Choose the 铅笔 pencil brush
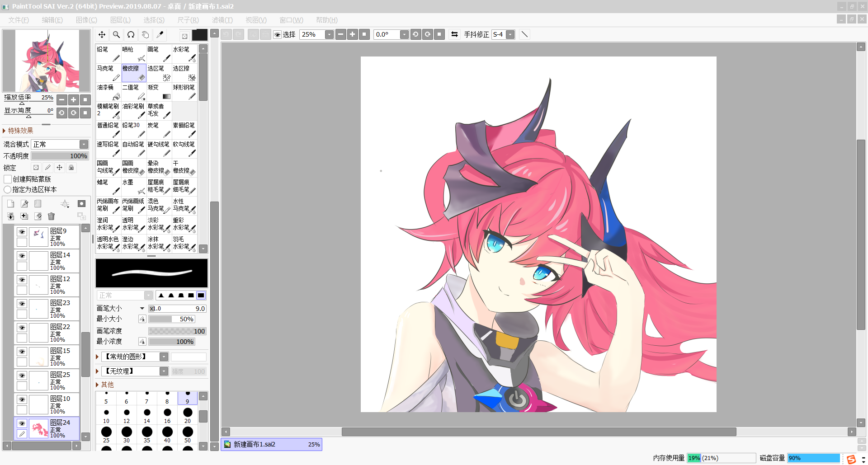 (x=108, y=54)
